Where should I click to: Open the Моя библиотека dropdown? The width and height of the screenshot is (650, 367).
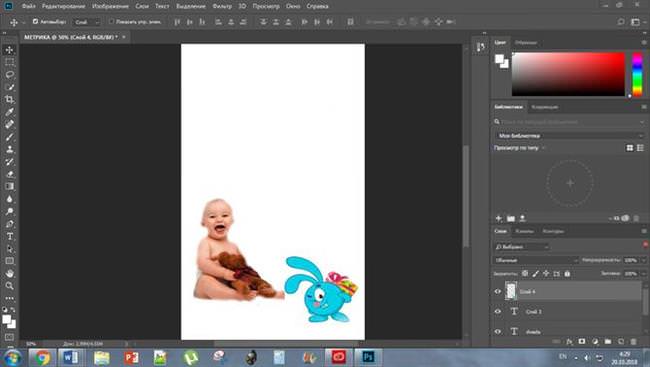point(569,136)
